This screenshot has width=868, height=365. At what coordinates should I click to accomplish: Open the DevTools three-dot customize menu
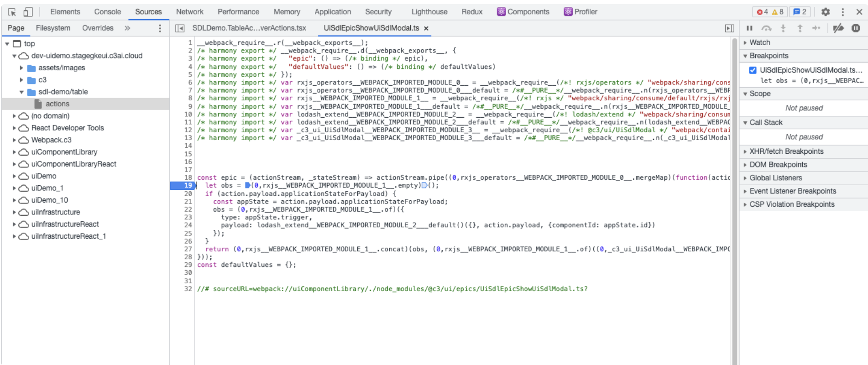(843, 12)
